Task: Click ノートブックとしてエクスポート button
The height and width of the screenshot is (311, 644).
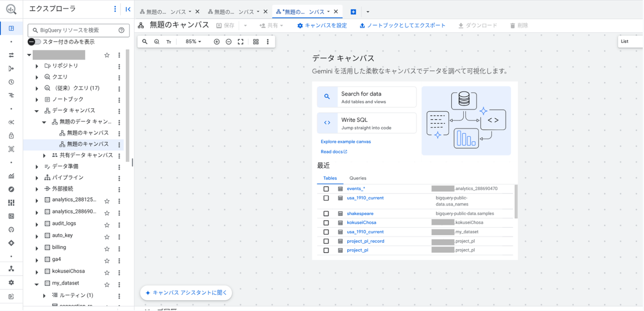Action: click(402, 25)
